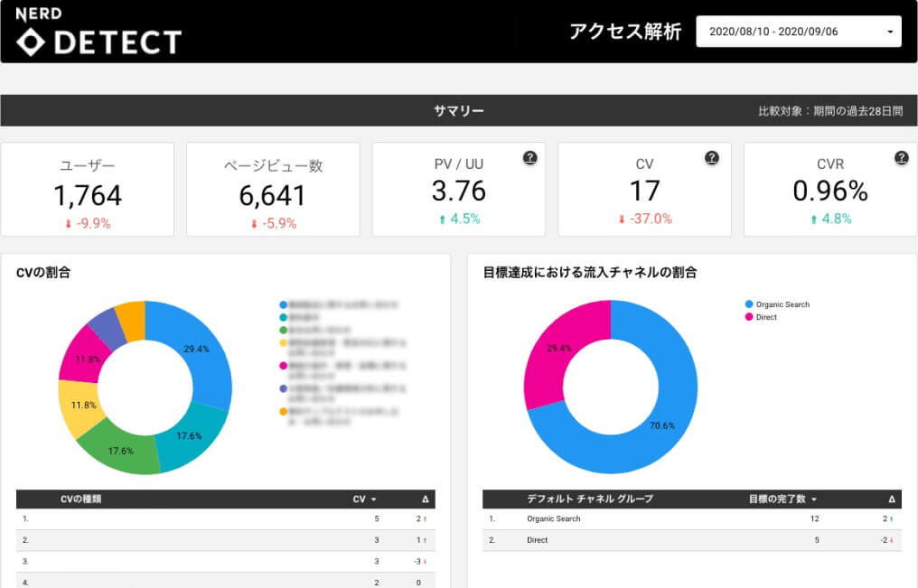
Task: Open help icon on CVR card
Action: (x=901, y=158)
